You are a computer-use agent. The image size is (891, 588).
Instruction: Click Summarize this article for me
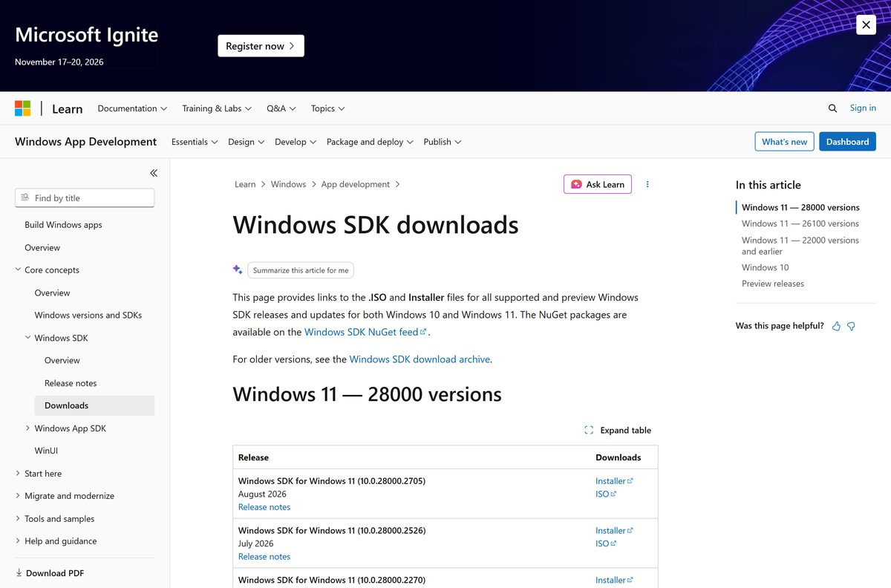pyautogui.click(x=301, y=270)
